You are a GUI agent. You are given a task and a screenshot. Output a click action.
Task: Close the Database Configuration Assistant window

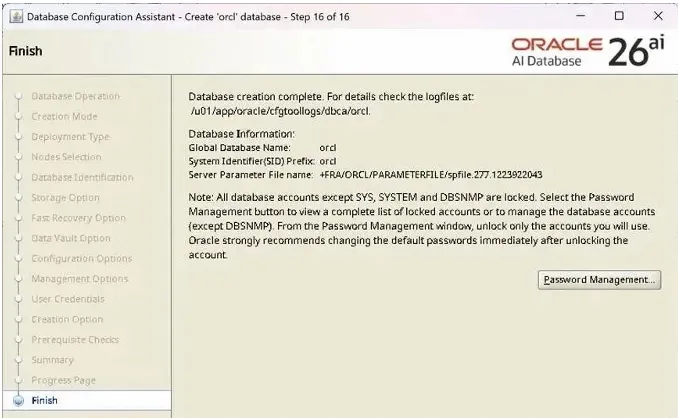pyautogui.click(x=658, y=16)
